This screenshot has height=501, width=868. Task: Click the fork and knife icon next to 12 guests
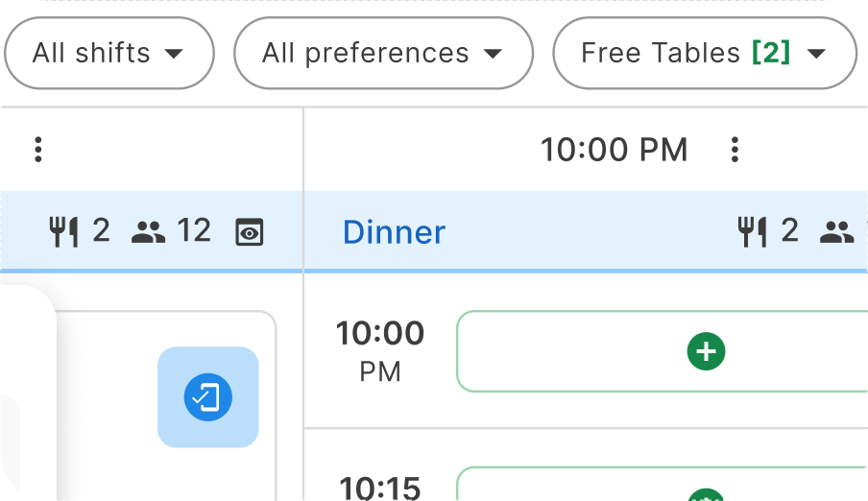point(63,231)
